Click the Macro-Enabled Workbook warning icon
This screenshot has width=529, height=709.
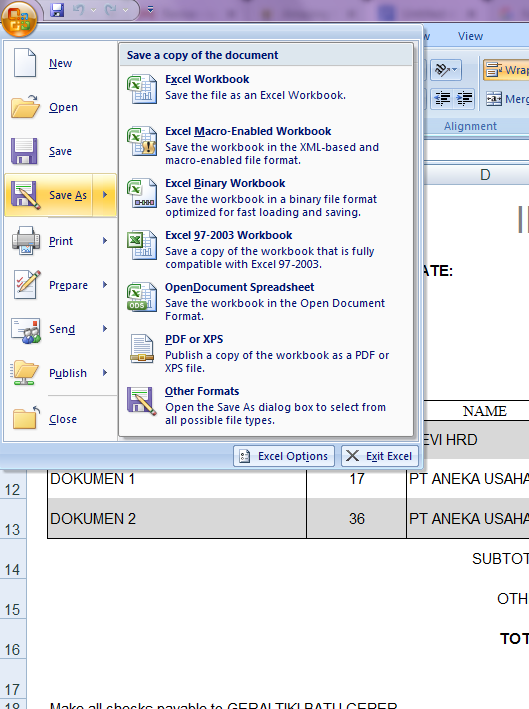(142, 141)
